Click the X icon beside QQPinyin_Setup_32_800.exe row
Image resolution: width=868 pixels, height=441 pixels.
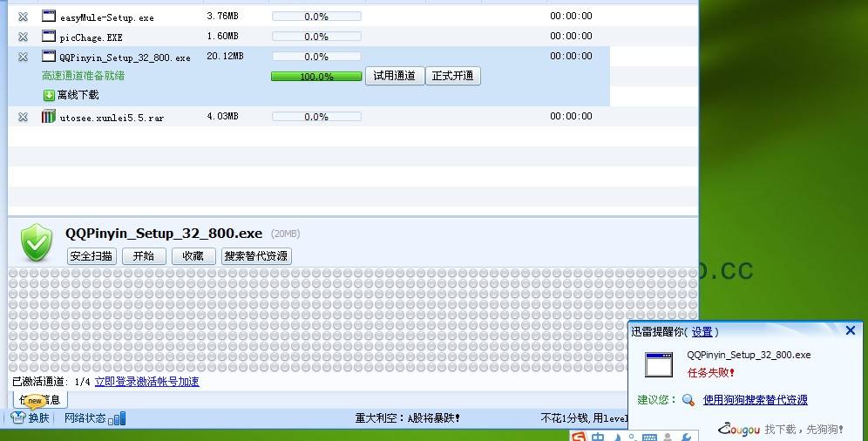pos(23,57)
